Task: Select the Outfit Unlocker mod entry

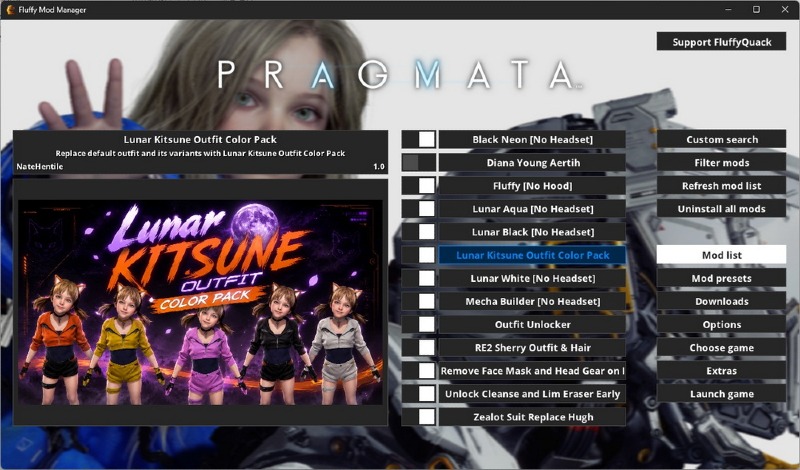Action: 532,324
